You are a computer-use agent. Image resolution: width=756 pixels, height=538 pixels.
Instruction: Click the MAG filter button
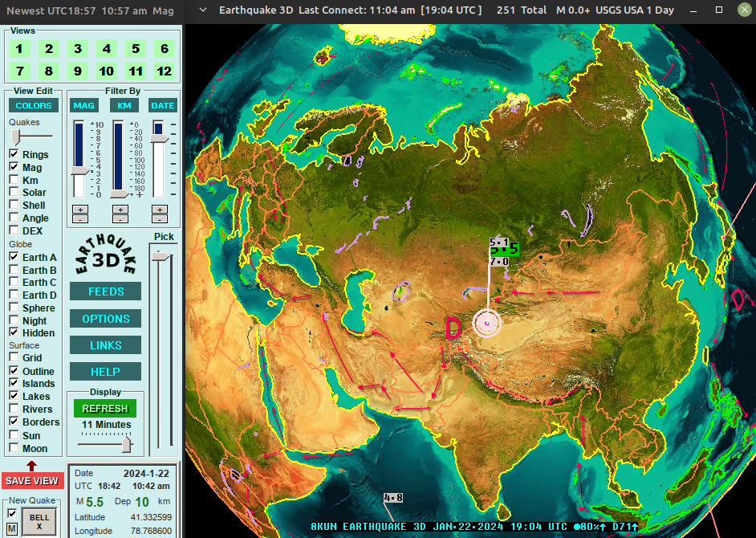84,105
